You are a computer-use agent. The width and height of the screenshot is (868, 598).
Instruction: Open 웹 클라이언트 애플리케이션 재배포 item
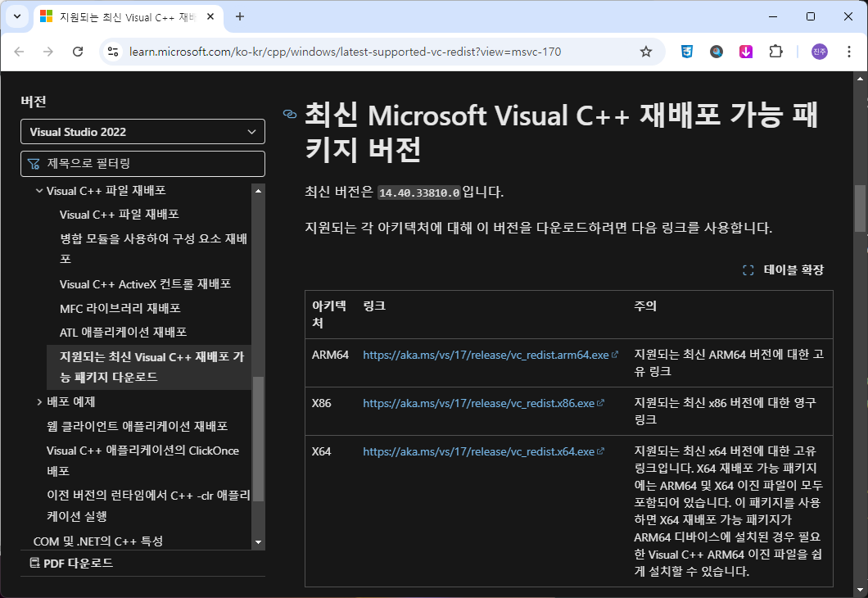click(x=138, y=426)
